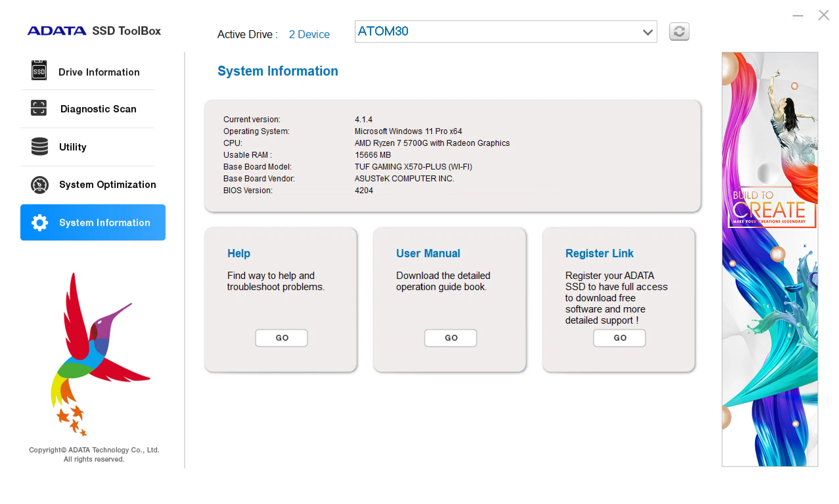This screenshot has width=839, height=504.
Task: Select Microsoft Windows 11 Pro x64 text
Action: (x=408, y=131)
